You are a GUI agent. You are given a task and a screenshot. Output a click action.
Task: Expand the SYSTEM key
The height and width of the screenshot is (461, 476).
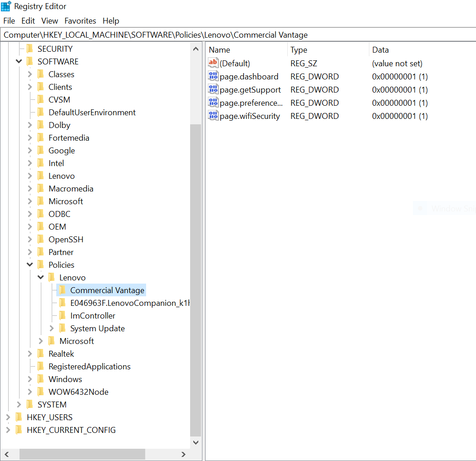point(19,404)
